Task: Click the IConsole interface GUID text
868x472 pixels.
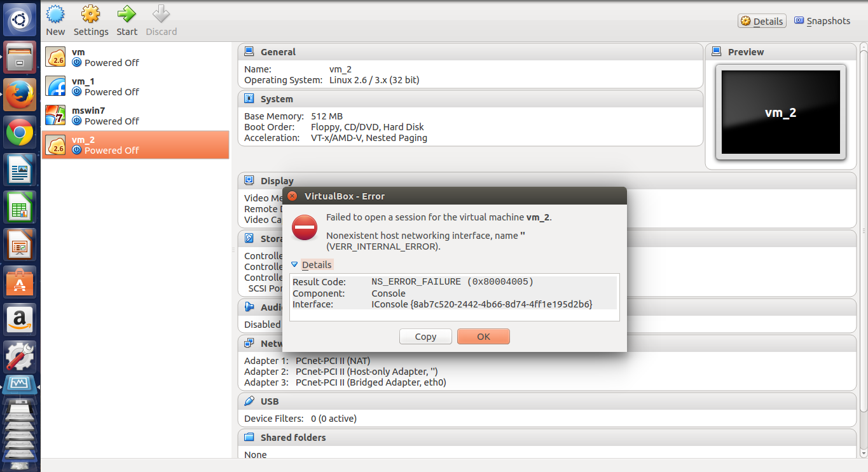Action: (482, 304)
